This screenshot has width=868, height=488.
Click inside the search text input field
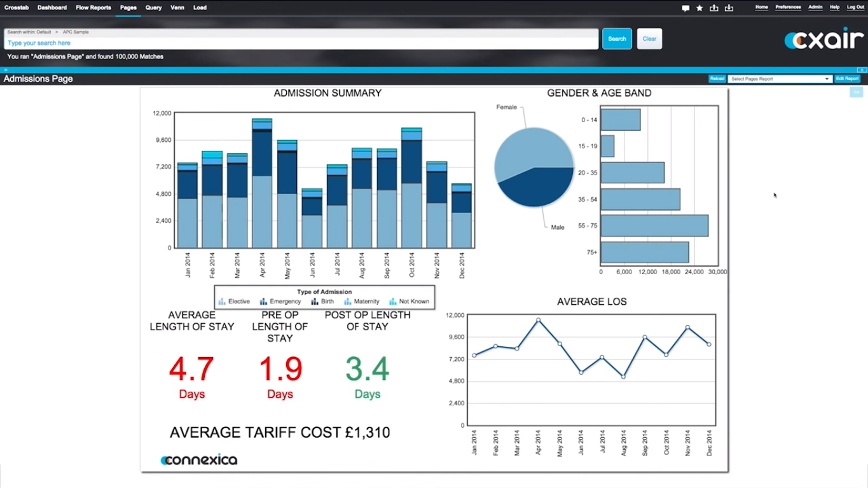click(x=254, y=42)
